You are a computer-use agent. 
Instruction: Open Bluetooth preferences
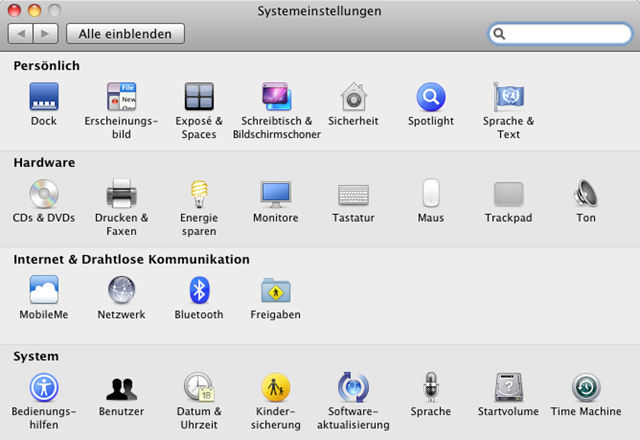[x=199, y=291]
